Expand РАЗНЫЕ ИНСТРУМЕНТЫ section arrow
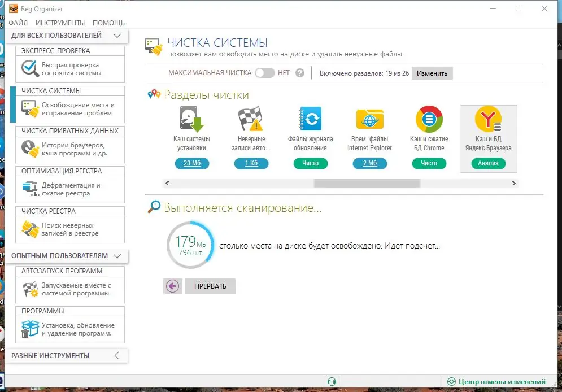Viewport: 562px width, 392px height. tap(116, 355)
